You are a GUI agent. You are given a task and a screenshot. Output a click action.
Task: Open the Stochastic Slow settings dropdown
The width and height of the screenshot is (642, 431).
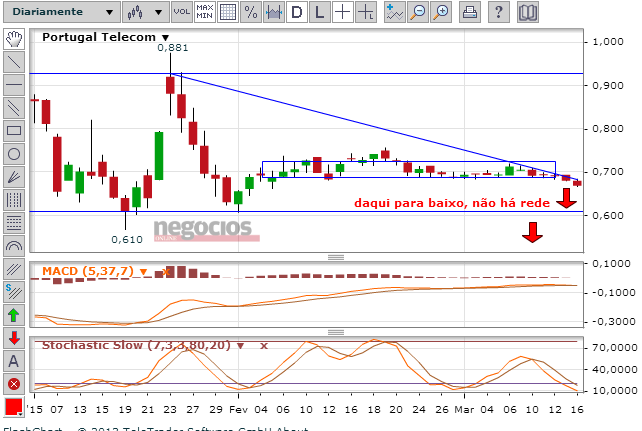(240, 346)
